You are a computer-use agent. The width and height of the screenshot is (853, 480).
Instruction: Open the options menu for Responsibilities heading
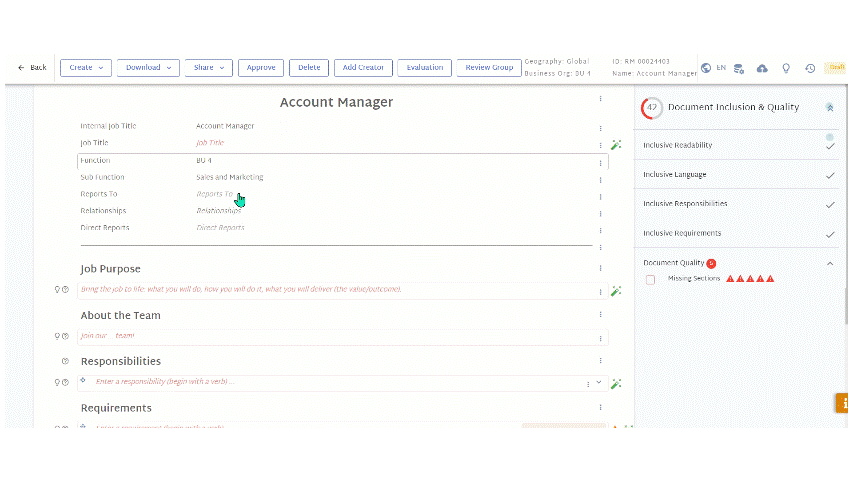point(601,361)
